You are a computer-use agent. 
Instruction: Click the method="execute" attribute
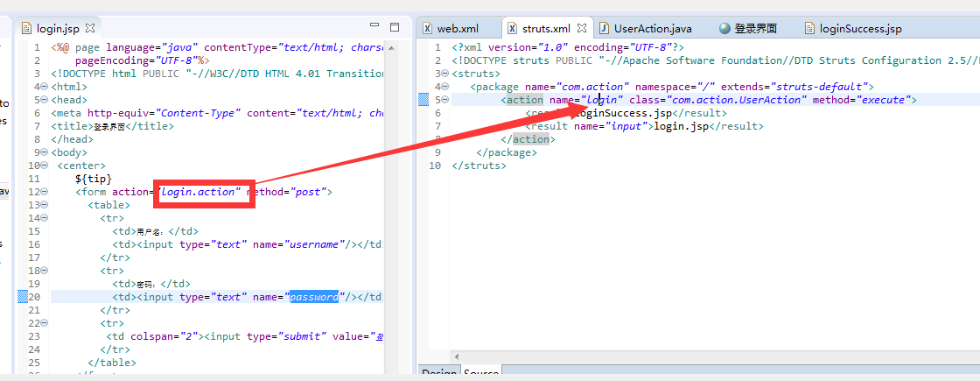pos(861,100)
